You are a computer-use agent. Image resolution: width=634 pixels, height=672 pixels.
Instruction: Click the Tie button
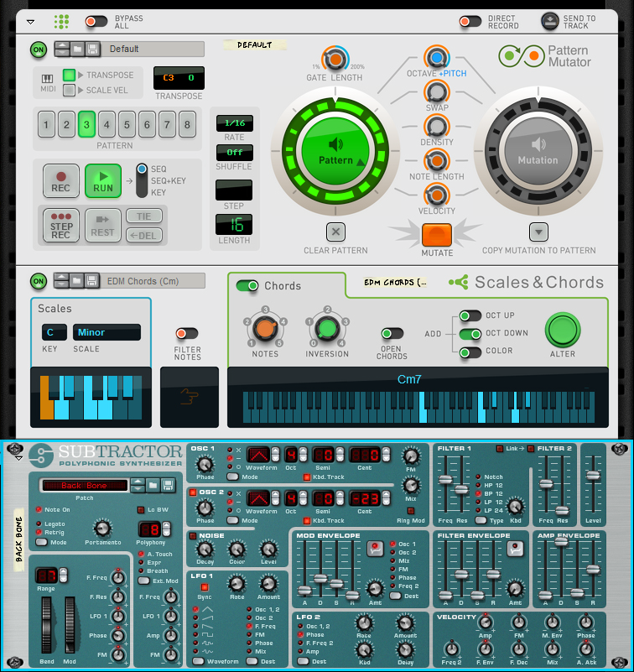(144, 216)
